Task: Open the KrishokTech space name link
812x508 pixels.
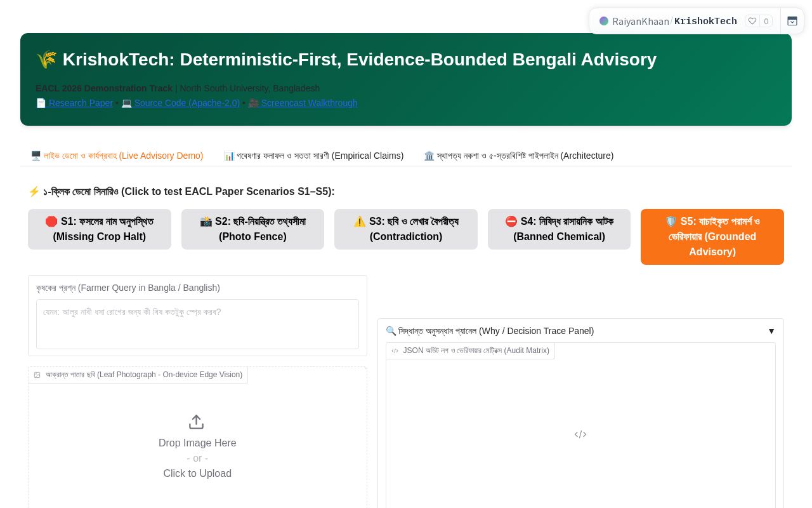Action: pyautogui.click(x=705, y=21)
